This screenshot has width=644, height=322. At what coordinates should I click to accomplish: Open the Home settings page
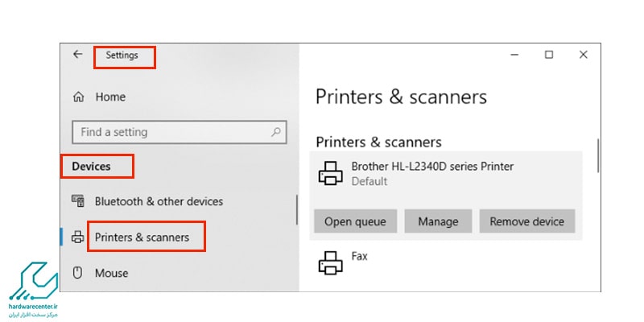(x=110, y=97)
